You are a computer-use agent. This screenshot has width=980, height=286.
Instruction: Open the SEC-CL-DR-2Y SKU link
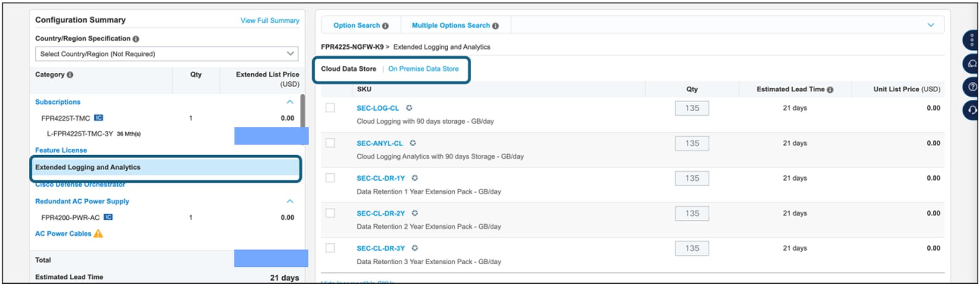(x=380, y=213)
